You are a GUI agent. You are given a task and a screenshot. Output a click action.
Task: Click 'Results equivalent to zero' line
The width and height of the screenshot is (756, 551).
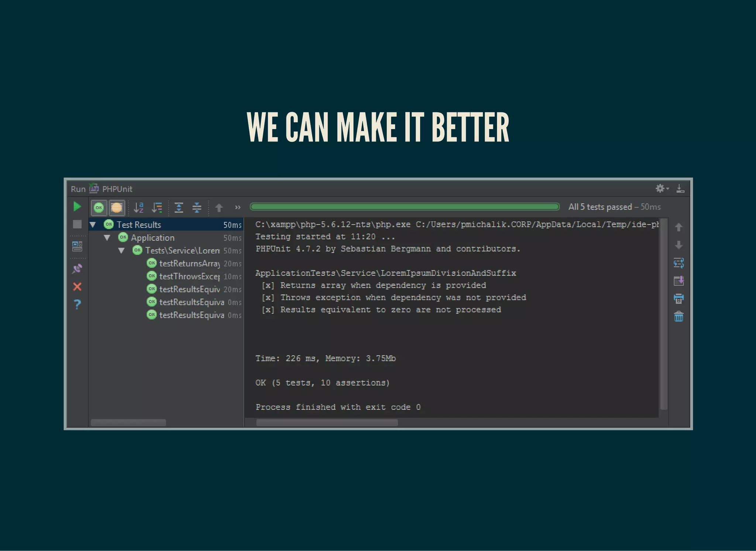tap(381, 310)
